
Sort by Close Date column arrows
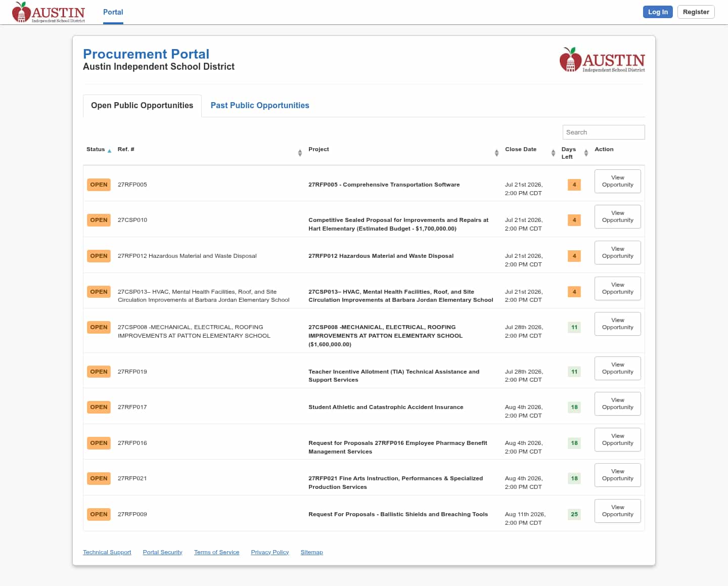553,153
